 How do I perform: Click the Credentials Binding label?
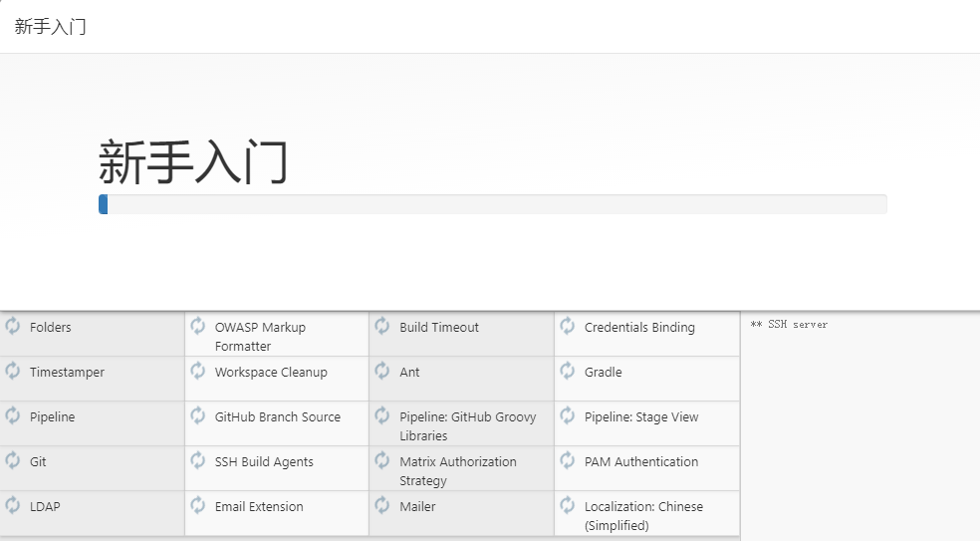(x=639, y=327)
